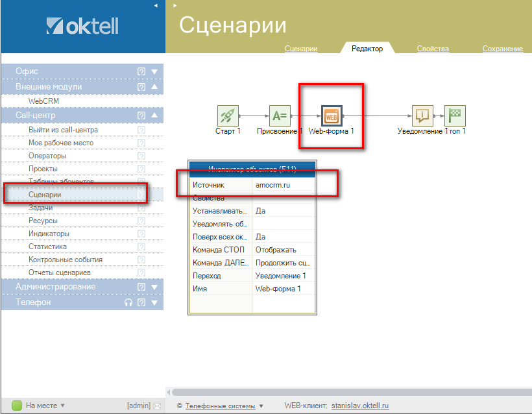Image resolution: width=532 pixels, height=414 pixels.
Task: Edit the Источник field value amocrm.ru
Action: tap(283, 185)
